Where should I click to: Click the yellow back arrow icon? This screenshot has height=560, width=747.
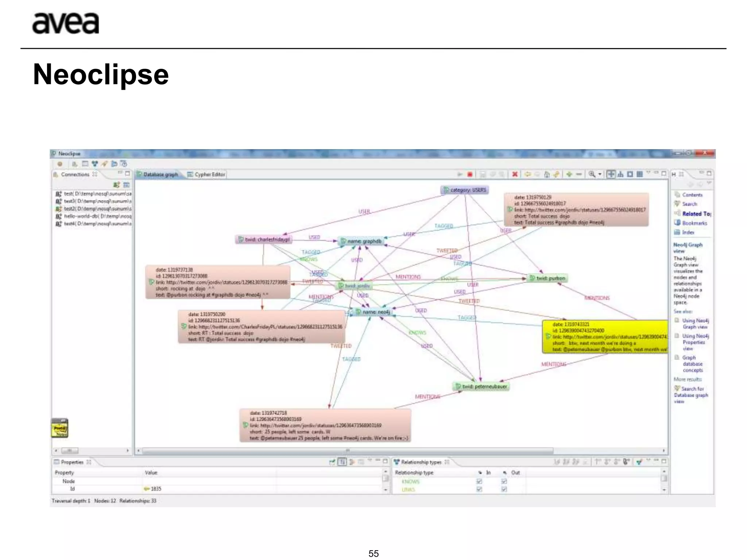[x=527, y=174]
